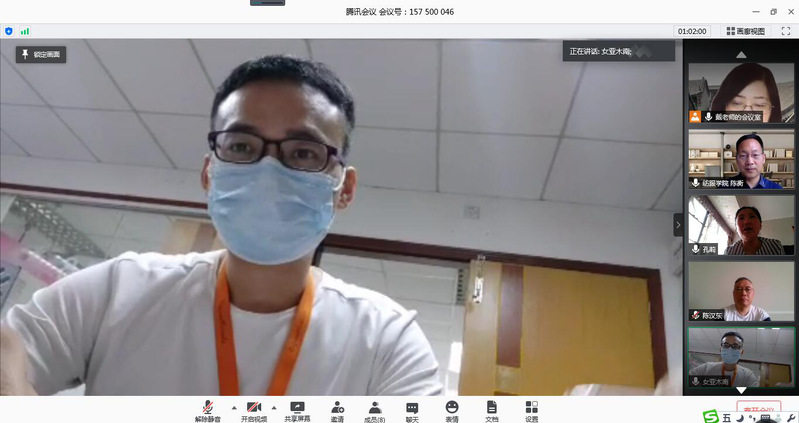Open the Chat (聊天) panel
Image resolution: width=799 pixels, height=423 pixels.
click(412, 409)
